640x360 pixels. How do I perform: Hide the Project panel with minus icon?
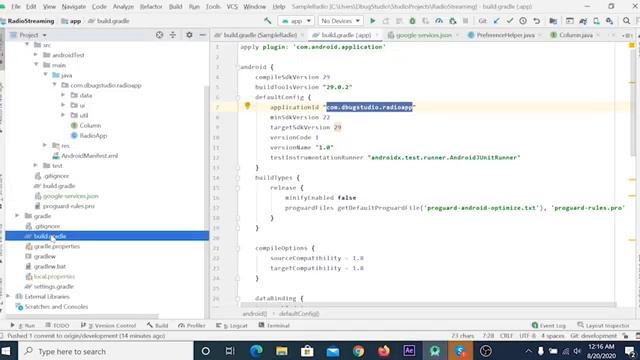click(x=202, y=35)
